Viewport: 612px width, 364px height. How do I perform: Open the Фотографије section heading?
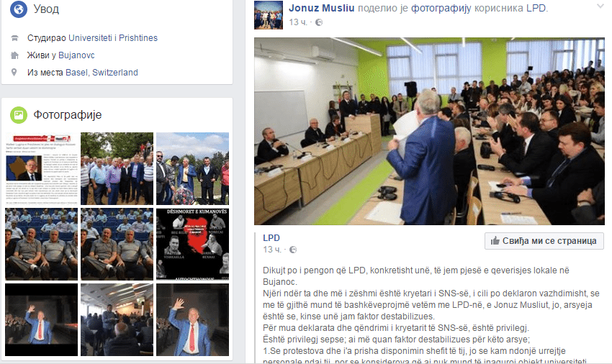click(68, 114)
